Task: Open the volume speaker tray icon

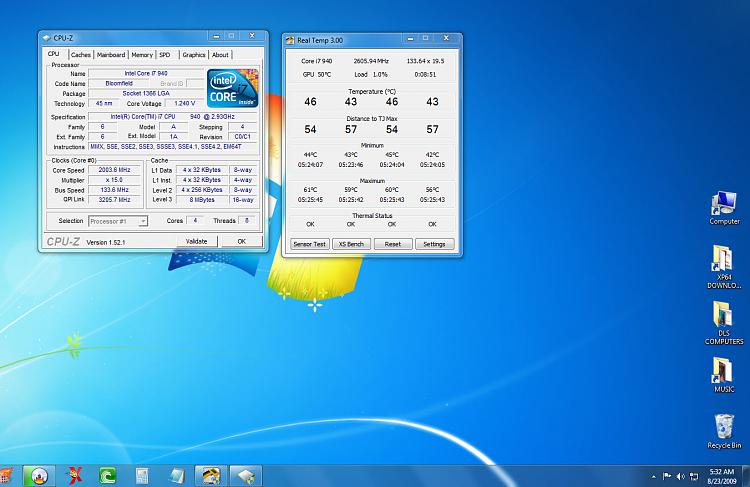Action: click(681, 476)
